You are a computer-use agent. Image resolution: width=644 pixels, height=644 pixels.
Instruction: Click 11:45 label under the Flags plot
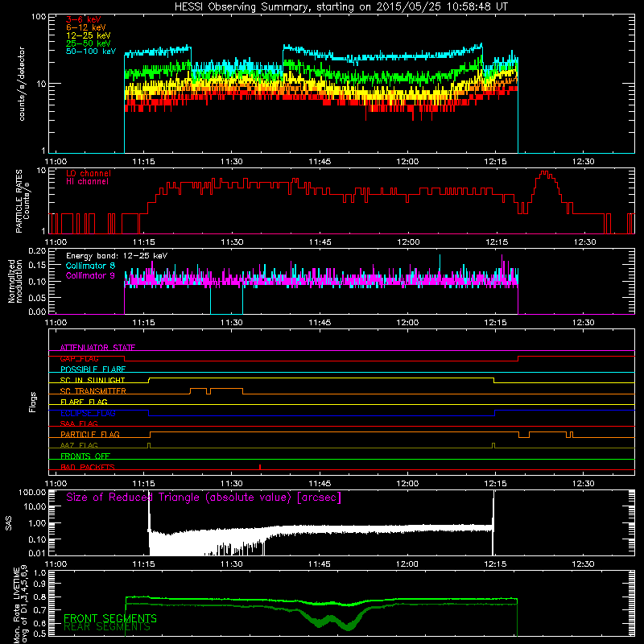[320, 484]
